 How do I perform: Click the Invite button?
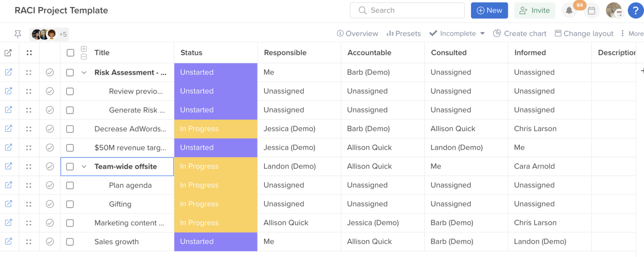point(535,10)
